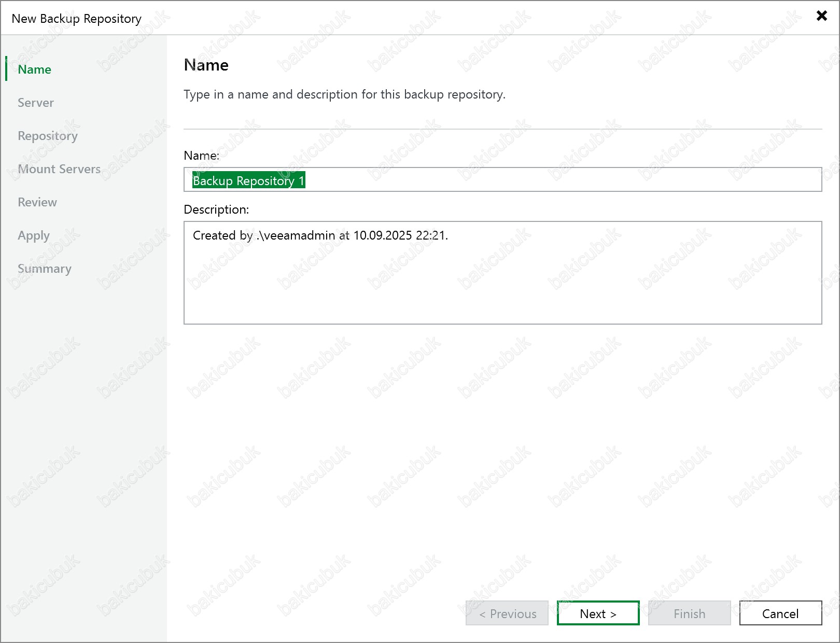Jump to the Mount Servers step
This screenshot has width=840, height=643.
[x=59, y=169]
